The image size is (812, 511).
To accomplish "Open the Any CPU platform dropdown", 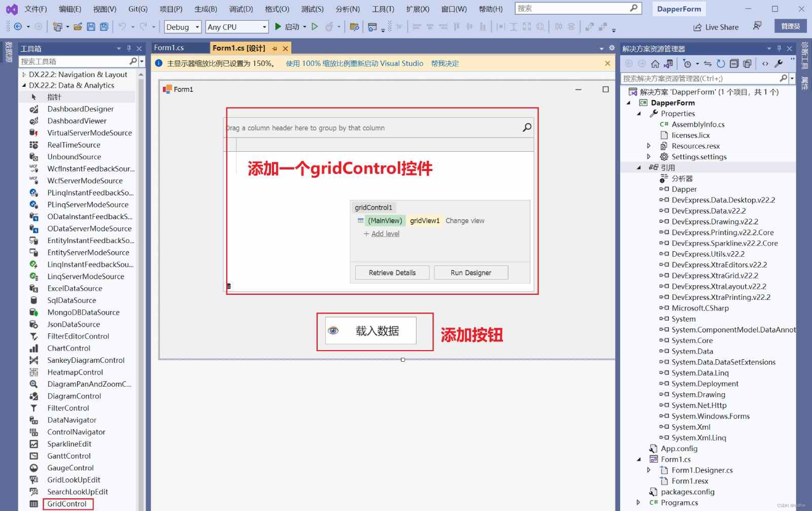I will coord(237,27).
